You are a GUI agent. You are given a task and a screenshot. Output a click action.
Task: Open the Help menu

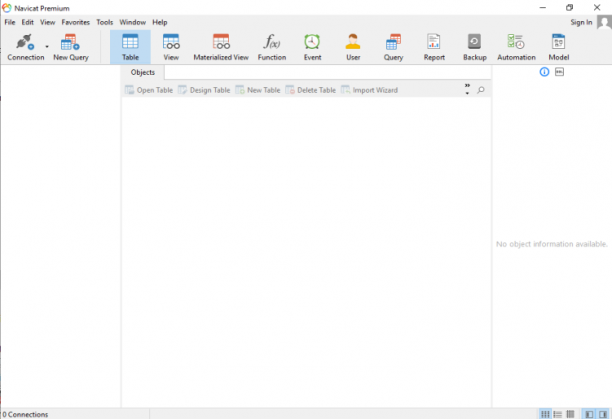coord(160,22)
